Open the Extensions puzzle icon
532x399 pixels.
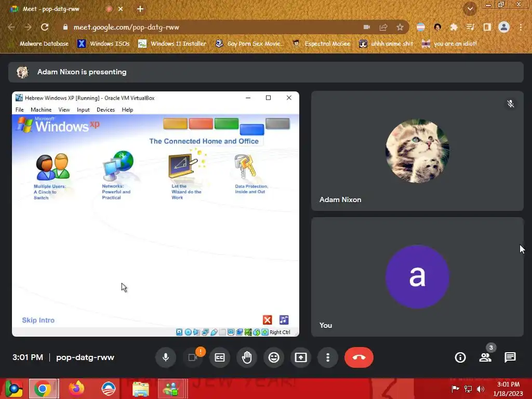(x=454, y=27)
